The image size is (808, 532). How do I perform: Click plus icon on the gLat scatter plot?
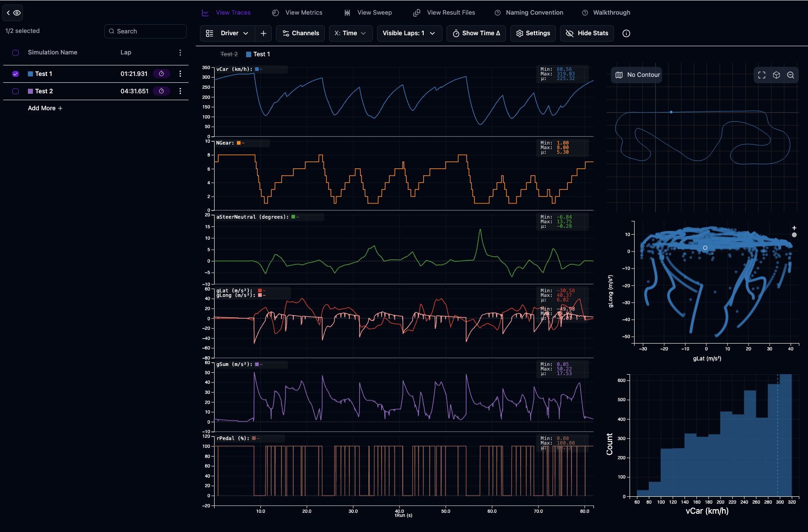click(x=794, y=228)
